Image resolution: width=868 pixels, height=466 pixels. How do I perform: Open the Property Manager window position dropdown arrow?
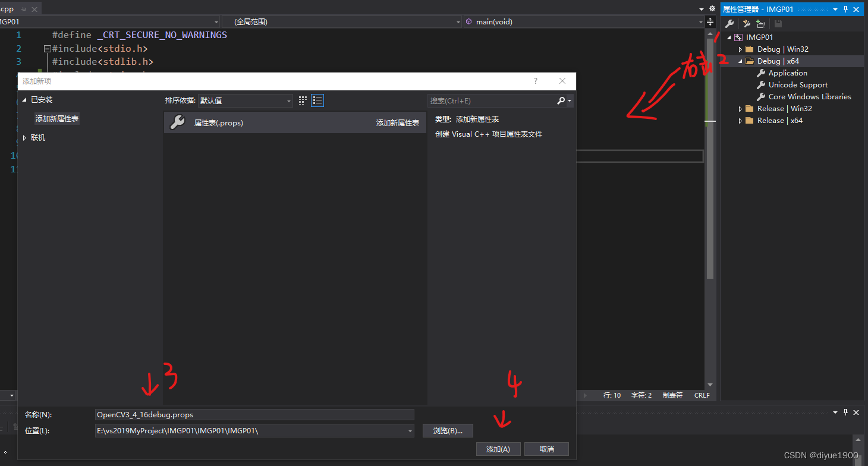click(835, 9)
